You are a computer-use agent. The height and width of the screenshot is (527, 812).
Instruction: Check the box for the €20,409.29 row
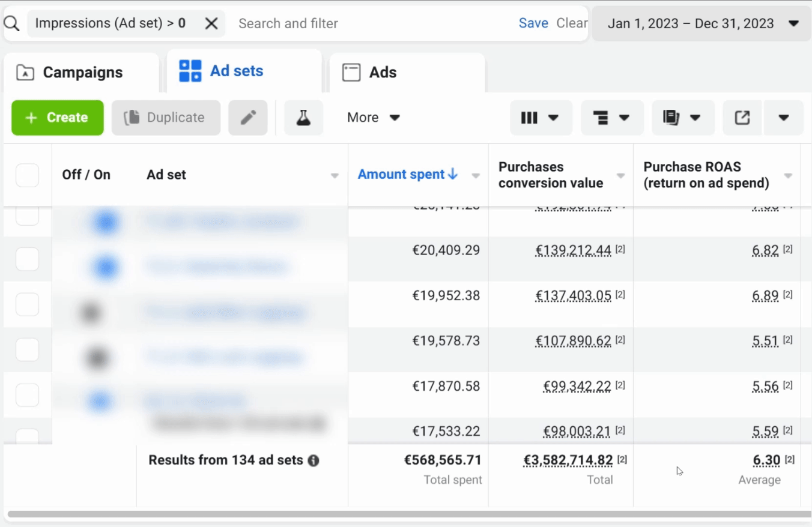pyautogui.click(x=27, y=259)
